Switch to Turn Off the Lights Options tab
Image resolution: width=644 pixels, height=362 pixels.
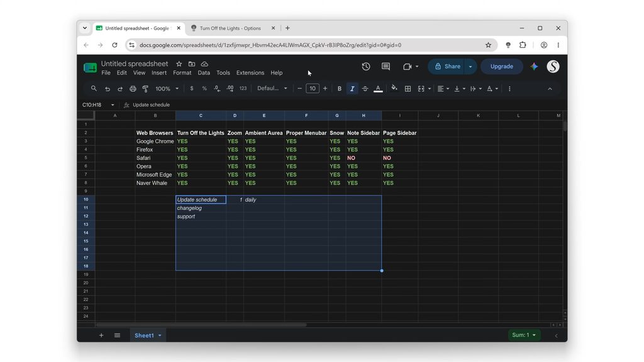click(x=230, y=28)
